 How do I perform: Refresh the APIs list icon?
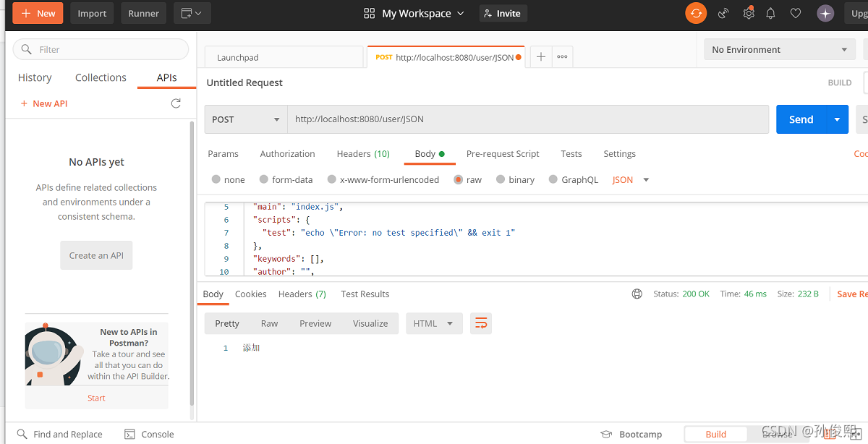pyautogui.click(x=176, y=103)
